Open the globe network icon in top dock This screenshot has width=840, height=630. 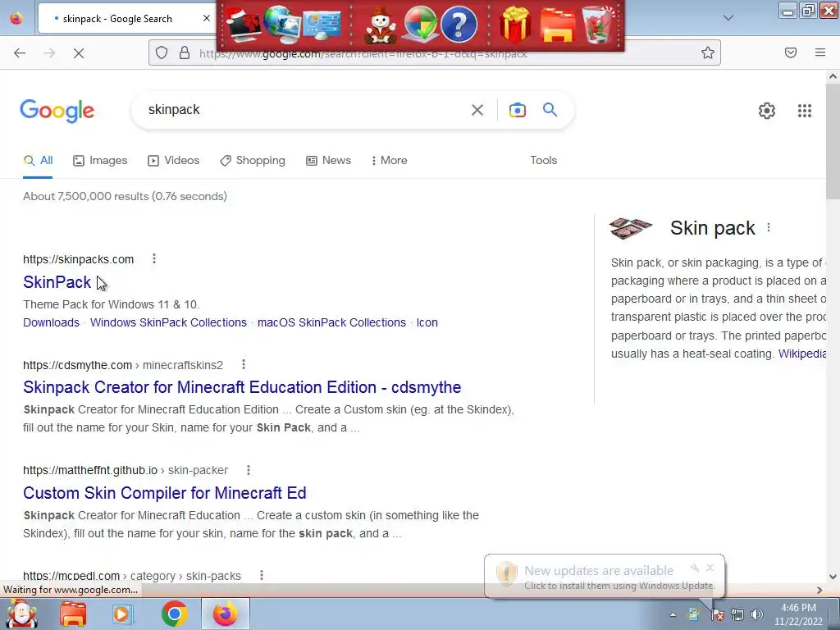point(282,24)
